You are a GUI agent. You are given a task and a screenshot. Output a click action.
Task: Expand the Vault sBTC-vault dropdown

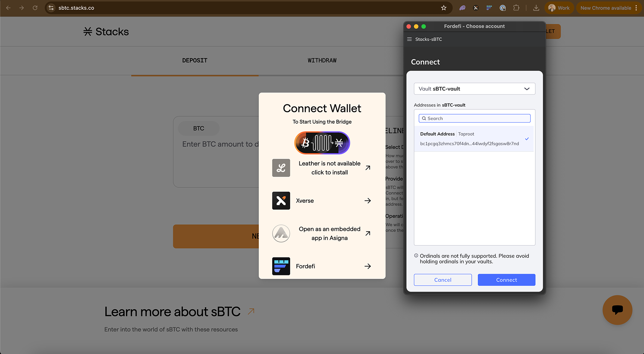[474, 89]
